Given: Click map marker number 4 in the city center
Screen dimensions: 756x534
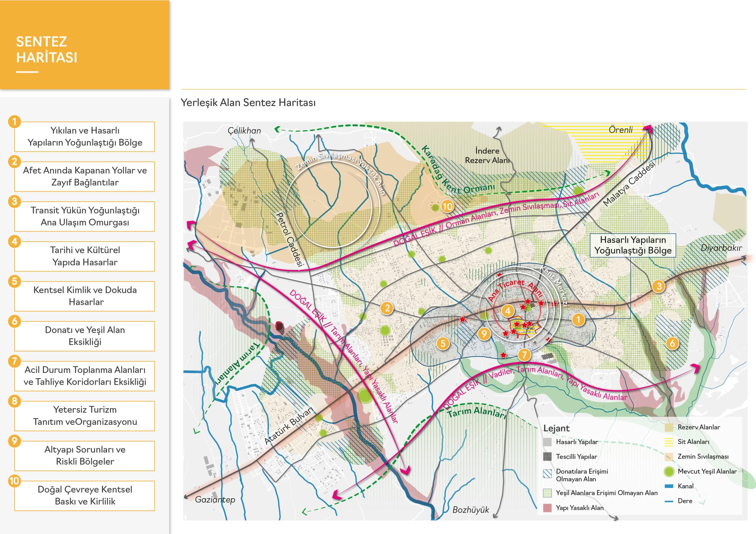Looking at the screenshot, I should point(507,311).
